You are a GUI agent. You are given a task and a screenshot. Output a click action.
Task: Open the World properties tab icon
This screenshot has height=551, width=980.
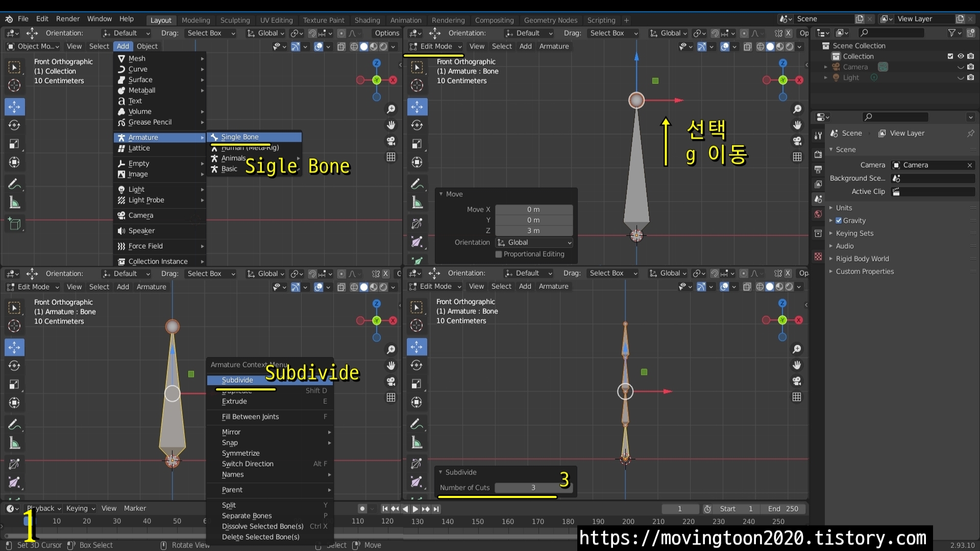point(818,214)
